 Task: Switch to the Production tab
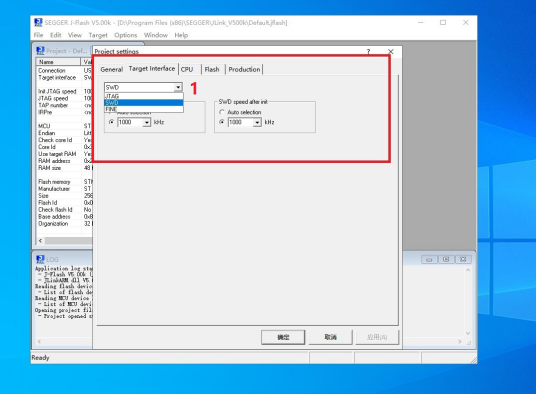point(244,69)
